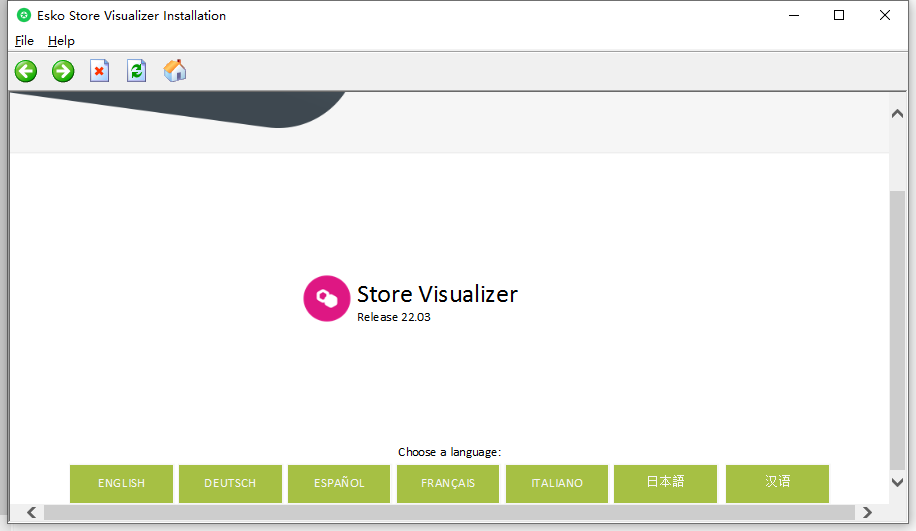Click the vertical scrollbar thumb
916x531 pixels.
pos(897,330)
